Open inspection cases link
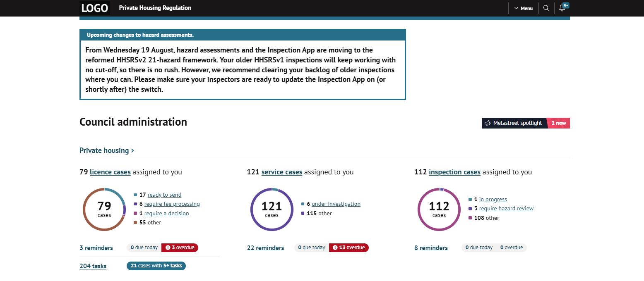This screenshot has width=644, height=281. 454,172
